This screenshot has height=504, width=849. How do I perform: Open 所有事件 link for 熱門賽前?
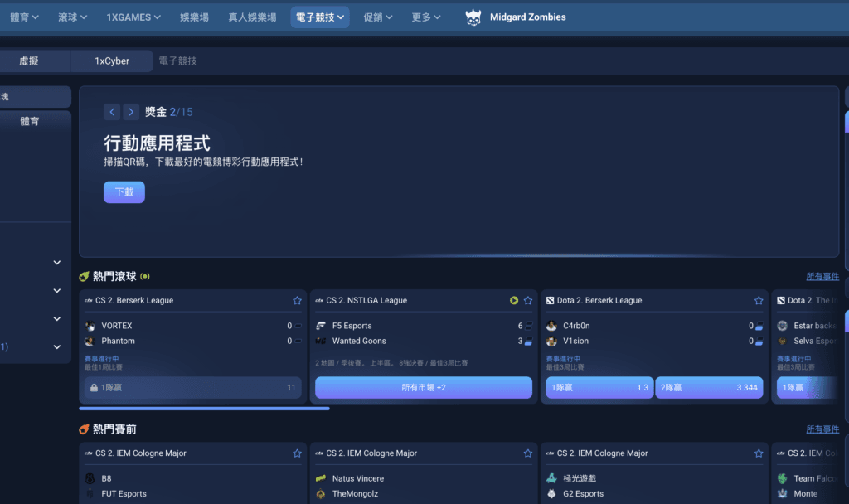click(x=822, y=429)
